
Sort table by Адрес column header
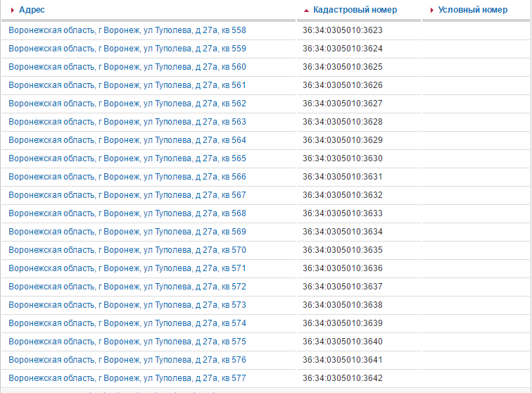point(32,11)
